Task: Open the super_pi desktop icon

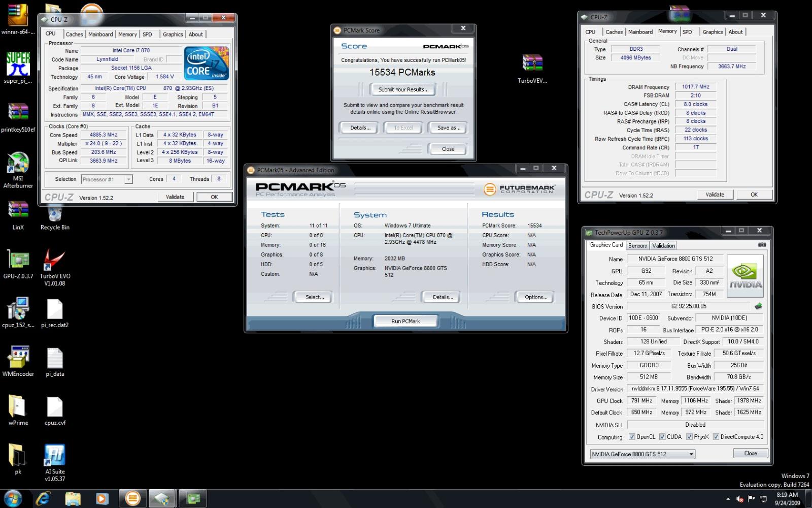Action: pyautogui.click(x=18, y=68)
